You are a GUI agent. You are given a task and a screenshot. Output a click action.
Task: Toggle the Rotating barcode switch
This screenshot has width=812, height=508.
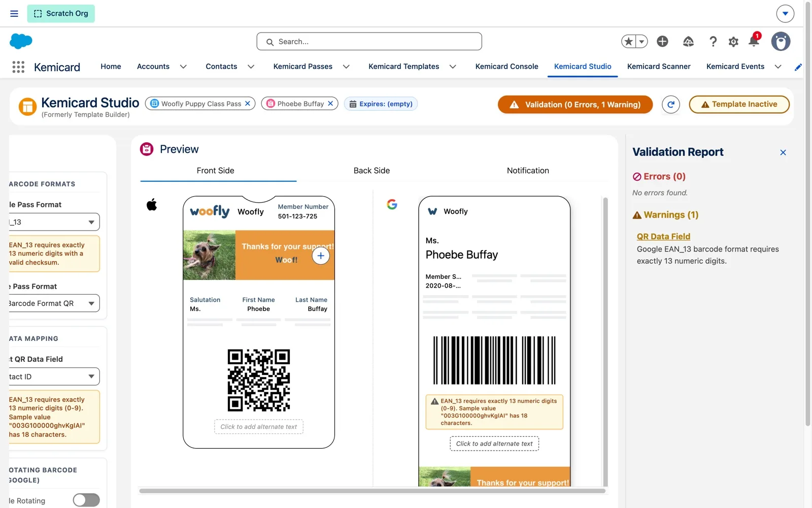click(x=86, y=500)
